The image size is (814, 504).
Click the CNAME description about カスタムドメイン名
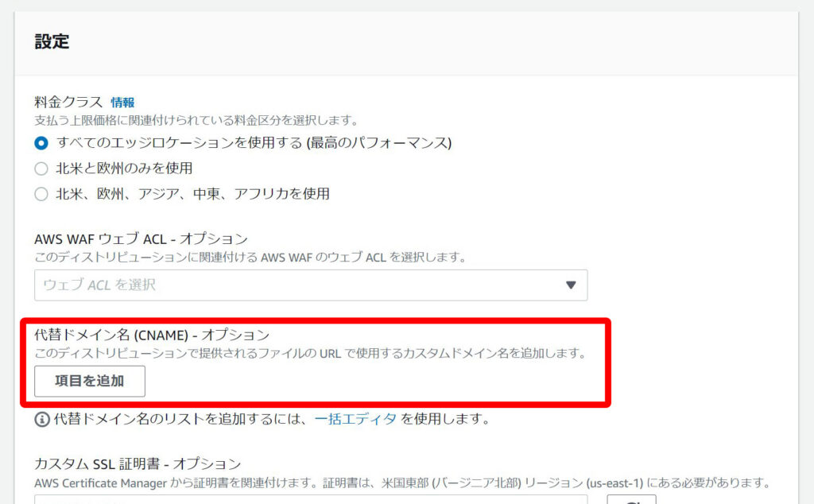coord(310,353)
